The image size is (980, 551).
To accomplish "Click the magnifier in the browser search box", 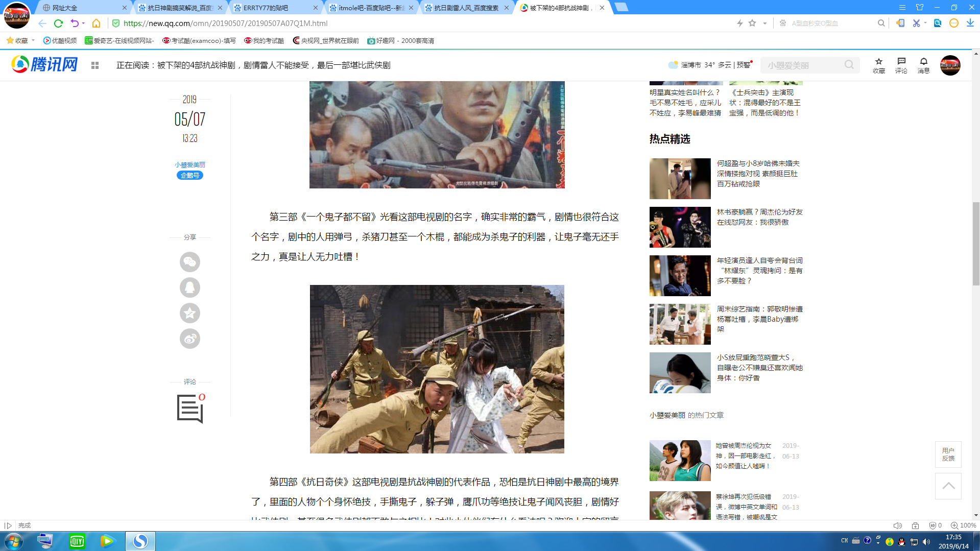I will click(881, 23).
